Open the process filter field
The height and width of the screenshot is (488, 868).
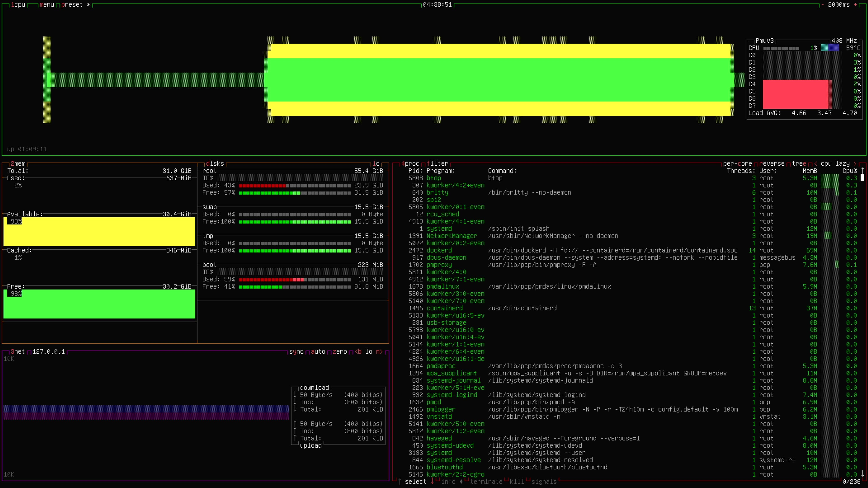(437, 164)
